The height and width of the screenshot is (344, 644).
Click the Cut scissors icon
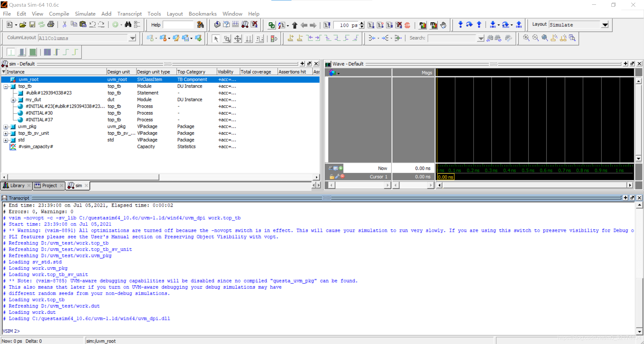[x=65, y=24]
